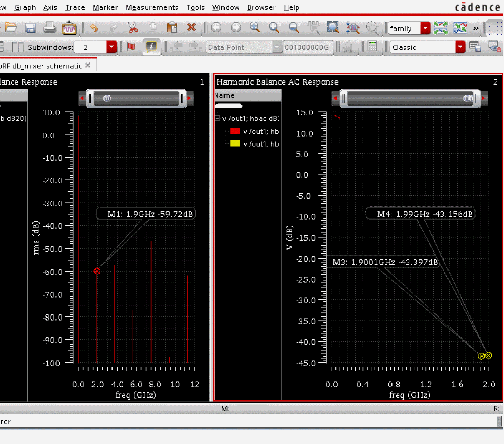504x444 pixels.
Task: Click the red X Delete icon
Action: (x=192, y=28)
